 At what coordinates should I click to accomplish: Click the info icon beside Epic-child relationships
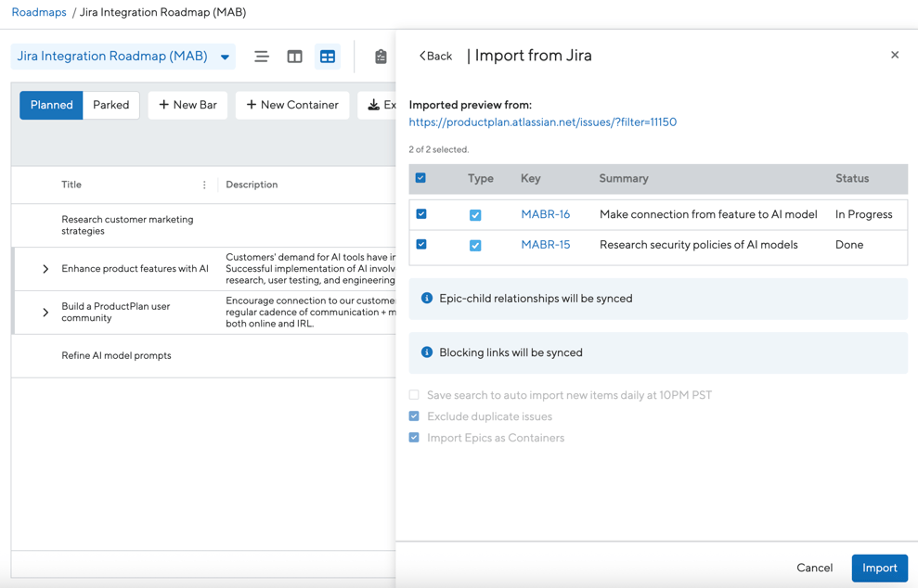point(427,299)
